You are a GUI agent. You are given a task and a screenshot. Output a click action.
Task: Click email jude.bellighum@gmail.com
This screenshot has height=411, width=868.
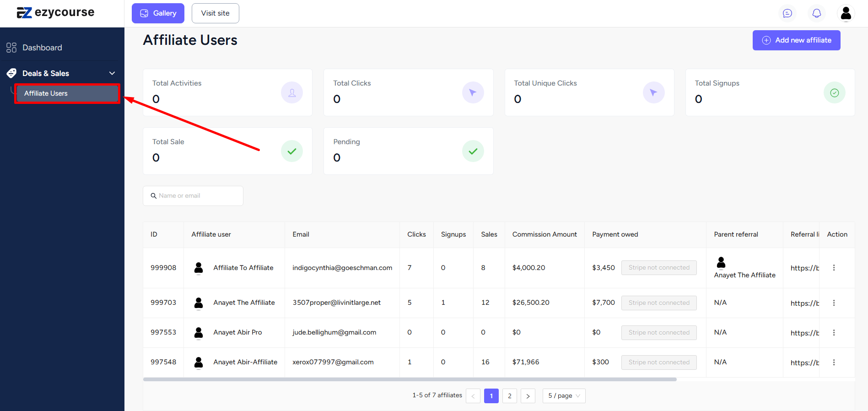click(334, 332)
